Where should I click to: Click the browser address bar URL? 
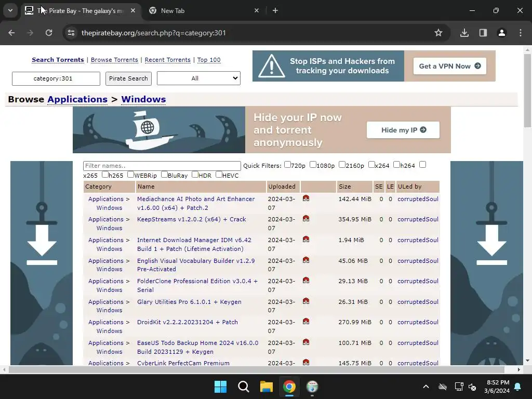(x=153, y=33)
